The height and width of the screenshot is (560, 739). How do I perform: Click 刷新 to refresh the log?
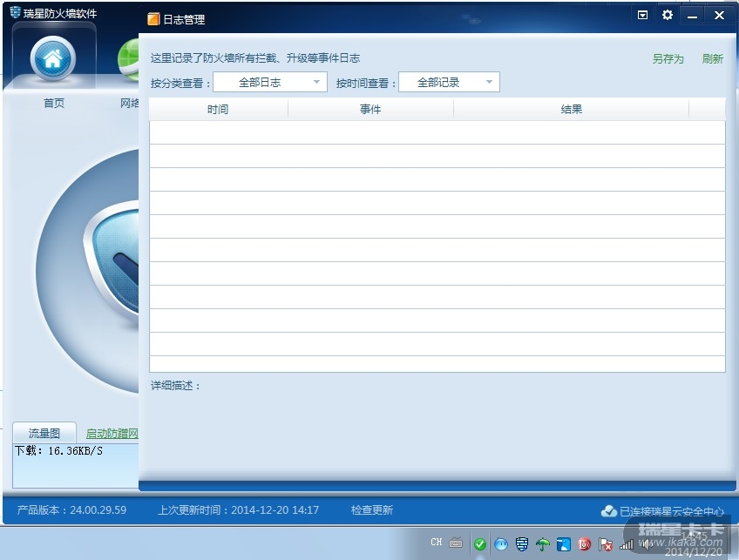click(712, 59)
